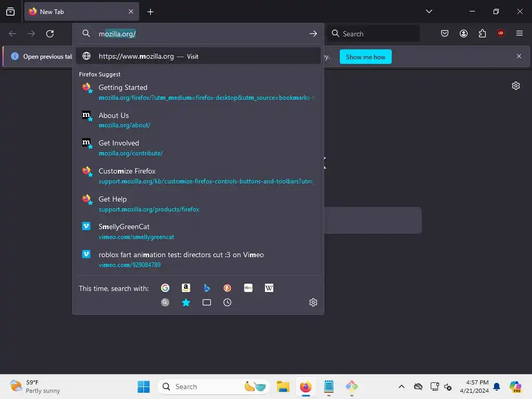Reload the current page
Image resolution: width=532 pixels, height=399 pixels.
[x=50, y=34]
